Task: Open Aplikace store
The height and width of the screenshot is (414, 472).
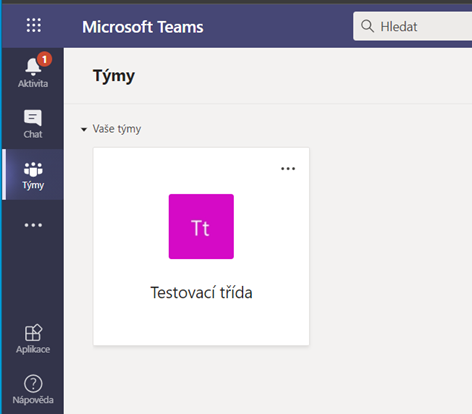Action: pos(33,339)
